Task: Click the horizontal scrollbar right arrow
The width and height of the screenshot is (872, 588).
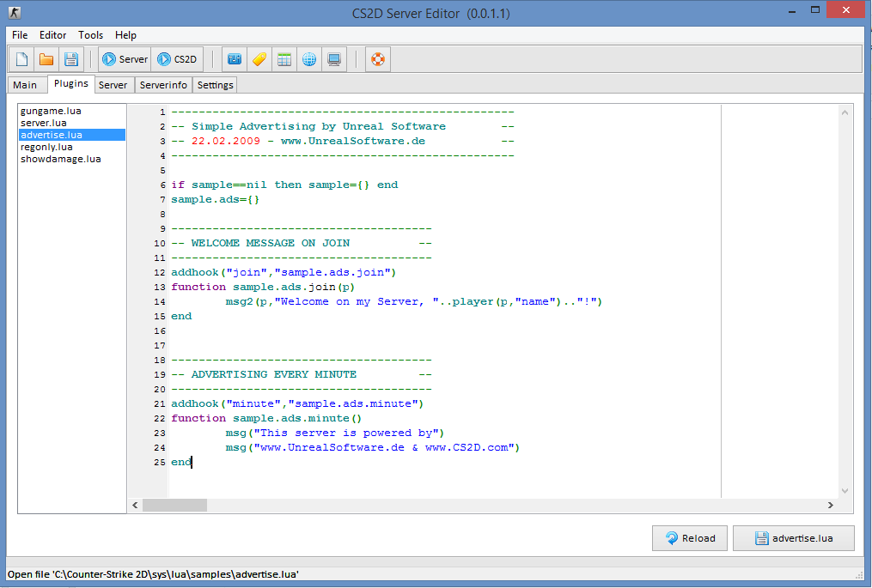Action: (830, 506)
